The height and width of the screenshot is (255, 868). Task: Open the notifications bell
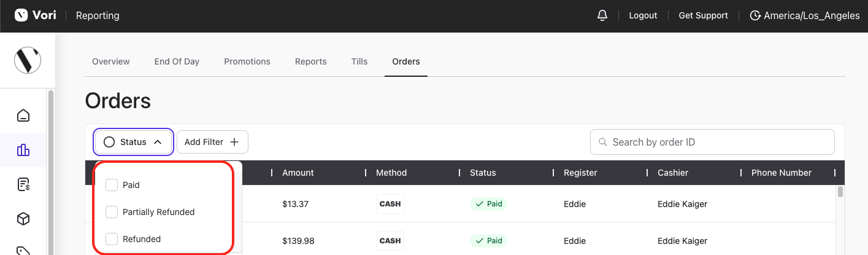(x=602, y=15)
